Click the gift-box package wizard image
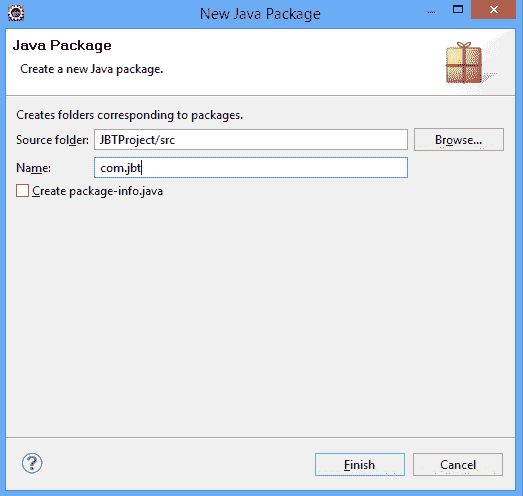Image resolution: width=523 pixels, height=496 pixels. coord(464,63)
